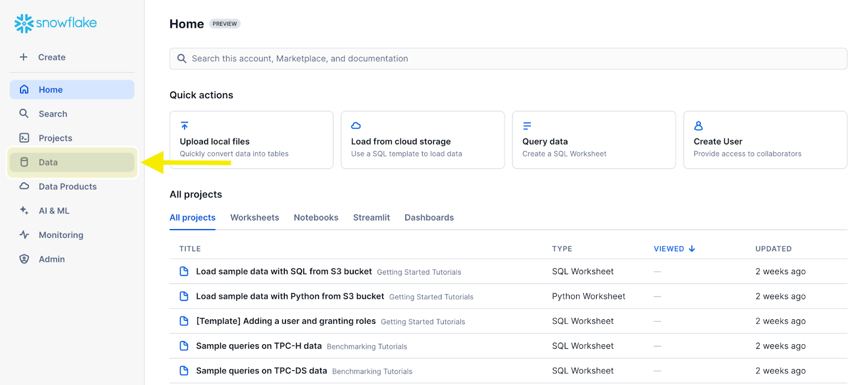Click the VIEWED sort arrow icon

click(692, 249)
